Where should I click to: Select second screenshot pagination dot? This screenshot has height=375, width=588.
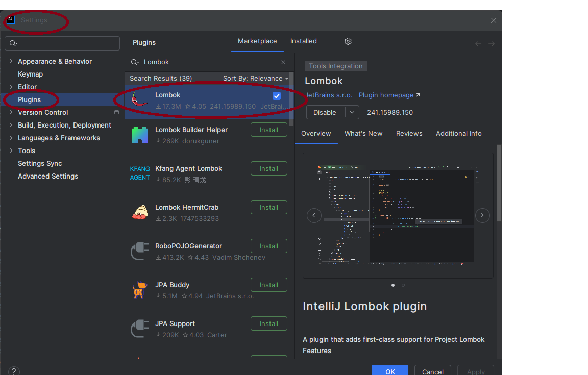403,285
